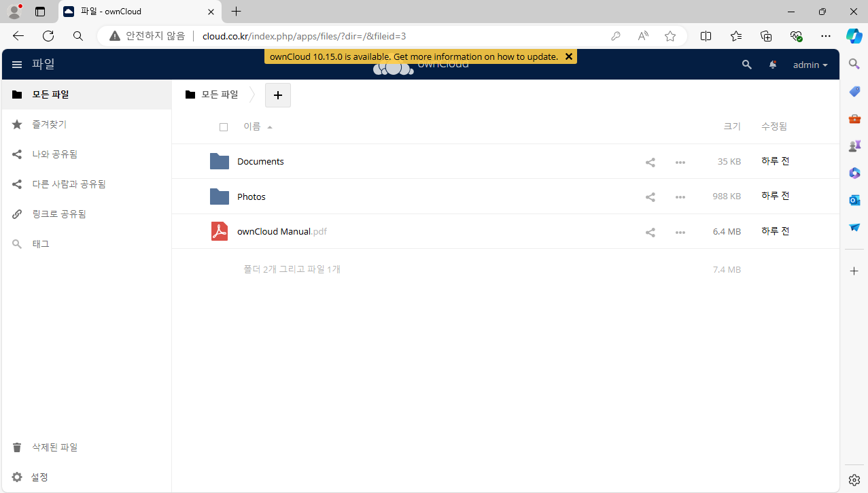Share the Photos folder
The height and width of the screenshot is (493, 868).
[x=650, y=197]
